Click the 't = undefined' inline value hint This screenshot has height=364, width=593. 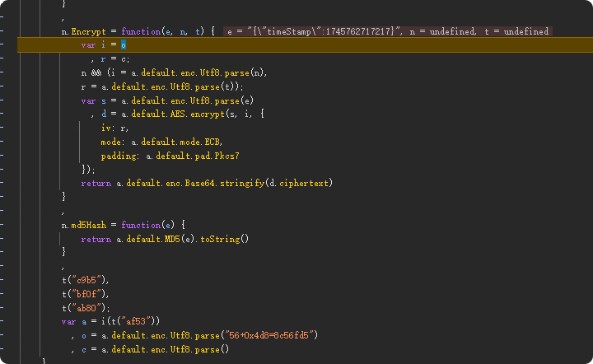tap(516, 31)
